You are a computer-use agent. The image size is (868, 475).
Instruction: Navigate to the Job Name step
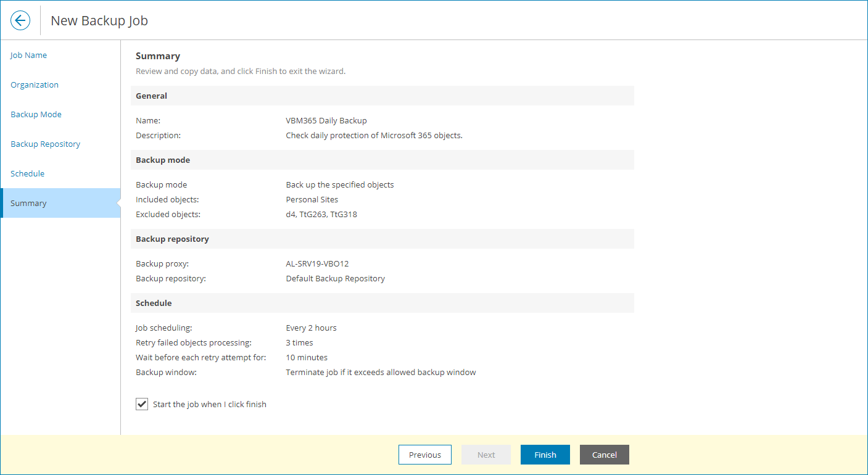tap(28, 55)
